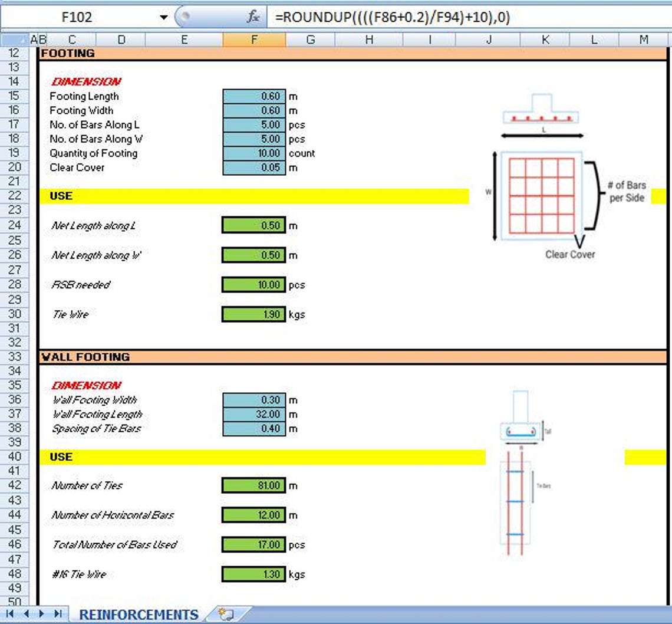Viewport: 672px width, 624px height.
Task: Select the Spacing of Tie Bars cell
Action: (253, 429)
